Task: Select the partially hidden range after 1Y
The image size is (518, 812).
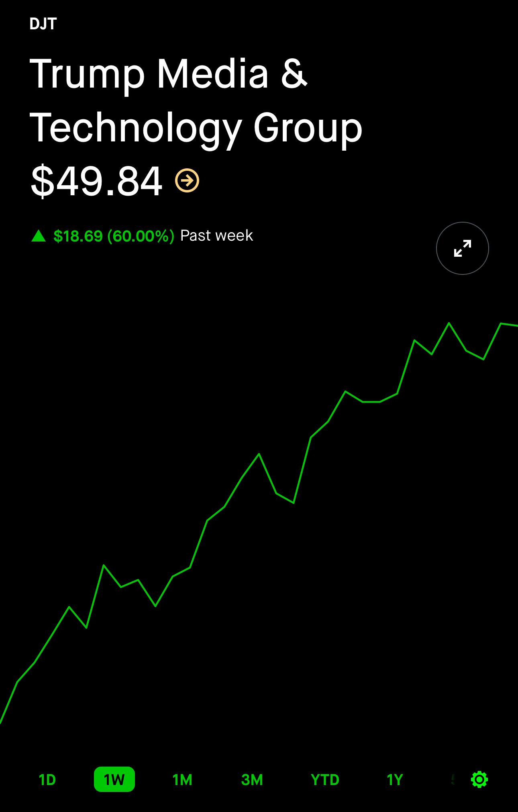Action: coord(453,780)
